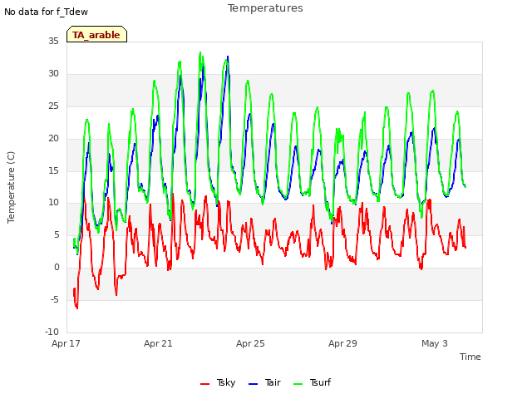Screen dimensions: 532x399
Task: Click the Temperatures chart title
Action: click(265, 8)
